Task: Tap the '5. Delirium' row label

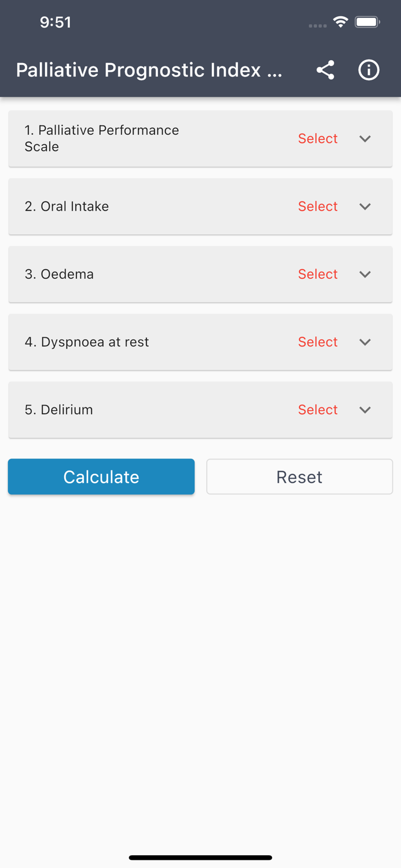Action: tap(58, 410)
